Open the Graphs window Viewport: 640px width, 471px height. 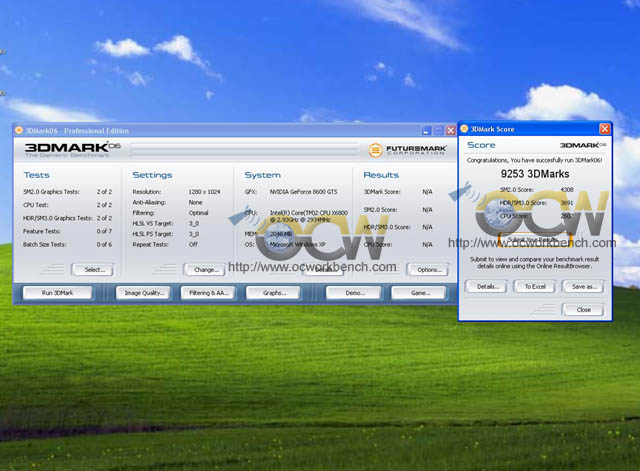click(x=273, y=293)
